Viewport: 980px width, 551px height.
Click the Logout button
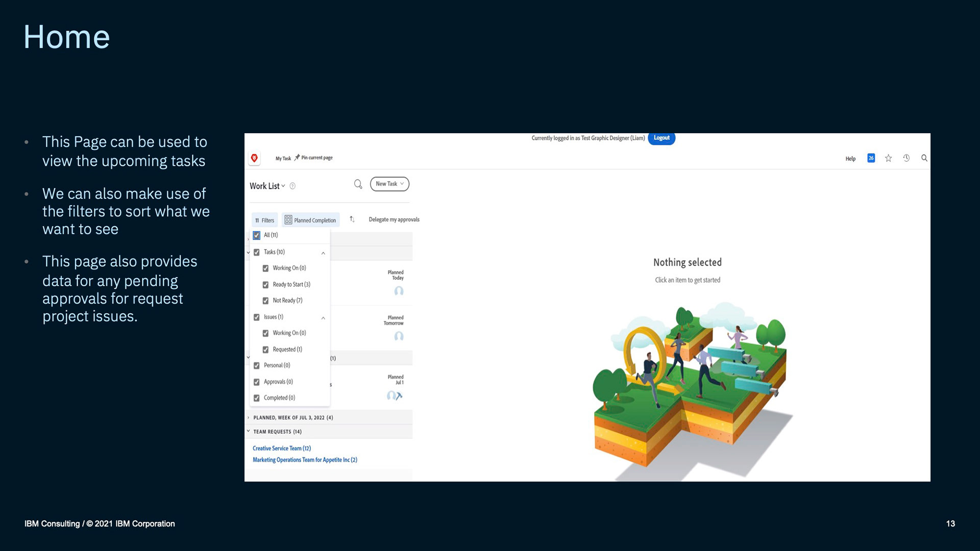pos(661,138)
